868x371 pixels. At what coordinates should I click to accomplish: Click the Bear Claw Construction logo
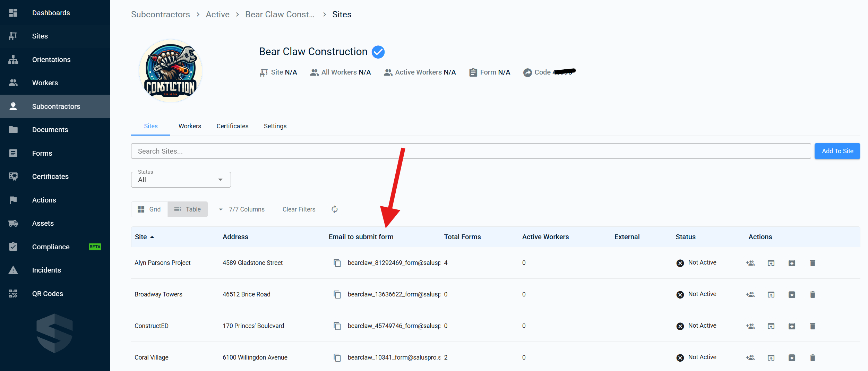[x=170, y=71]
